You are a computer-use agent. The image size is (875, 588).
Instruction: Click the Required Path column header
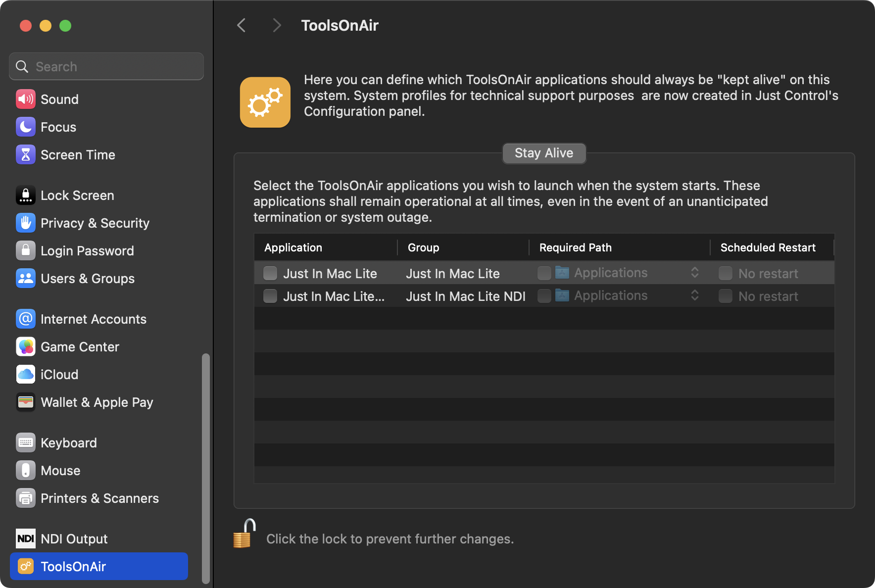click(620, 247)
